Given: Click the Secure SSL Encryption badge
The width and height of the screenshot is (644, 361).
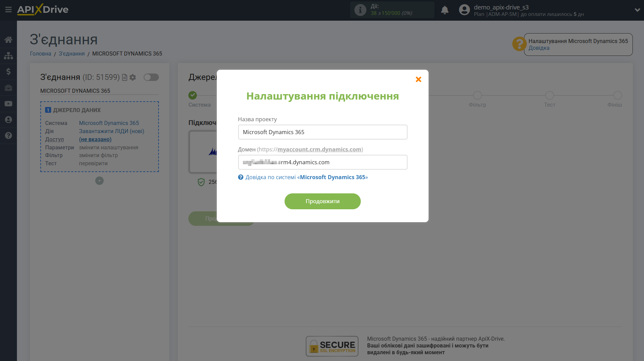Looking at the screenshot, I should [x=332, y=346].
